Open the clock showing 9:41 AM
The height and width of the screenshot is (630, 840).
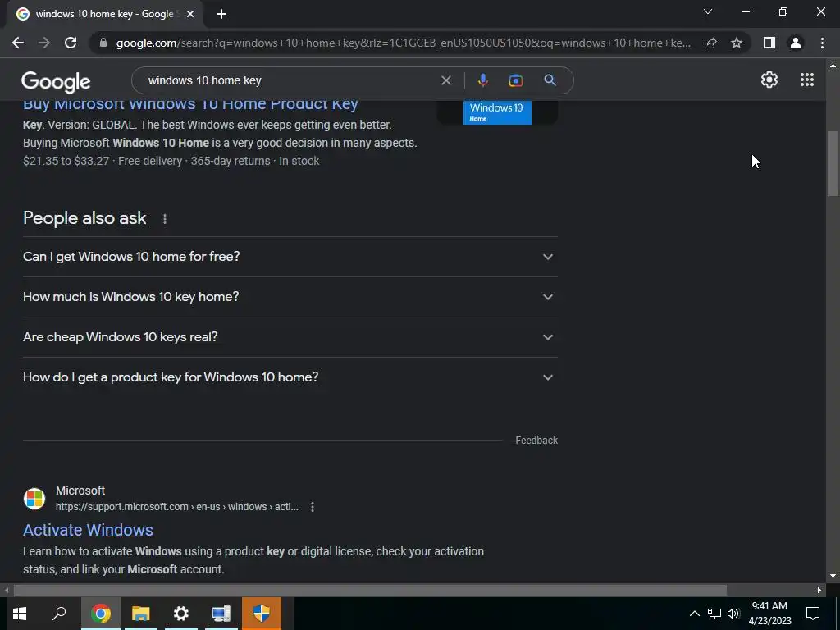pyautogui.click(x=769, y=614)
